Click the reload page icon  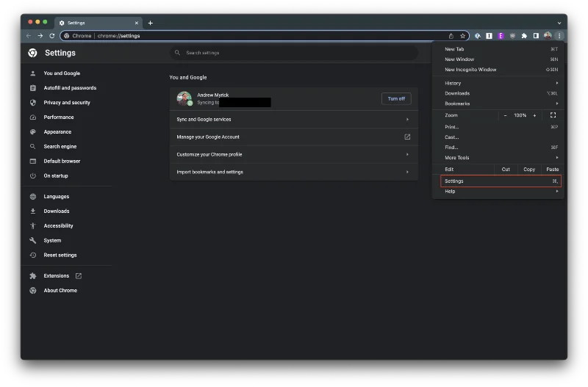(51, 35)
